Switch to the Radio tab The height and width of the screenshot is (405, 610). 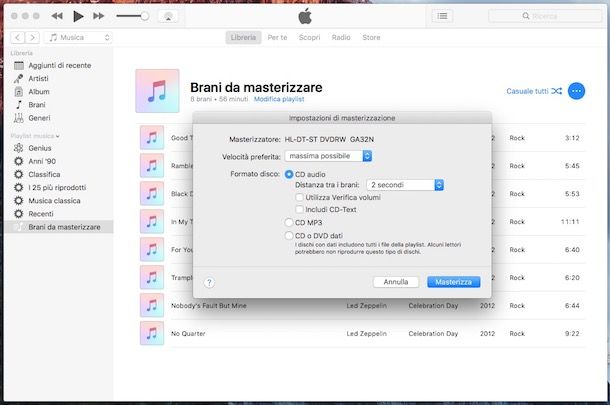pos(341,38)
